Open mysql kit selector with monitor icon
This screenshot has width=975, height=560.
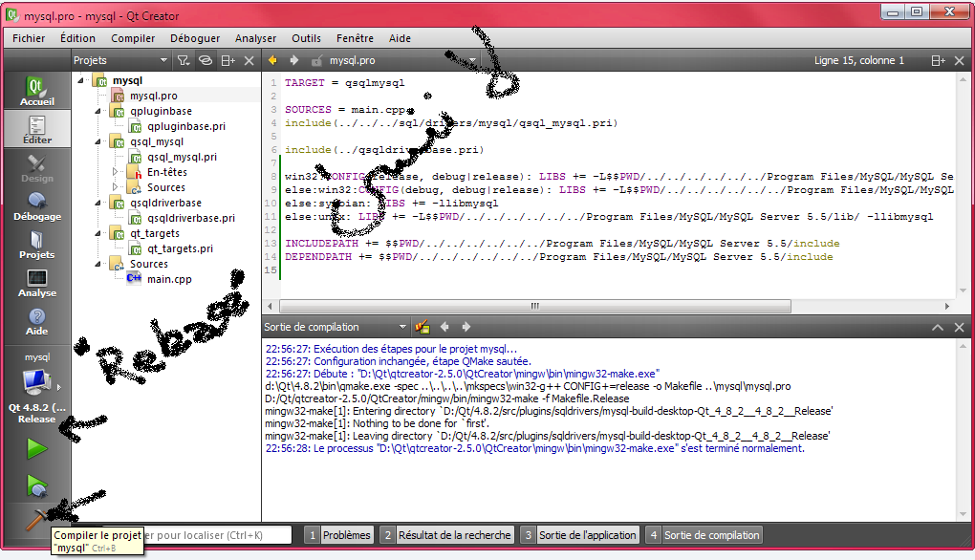point(36,381)
